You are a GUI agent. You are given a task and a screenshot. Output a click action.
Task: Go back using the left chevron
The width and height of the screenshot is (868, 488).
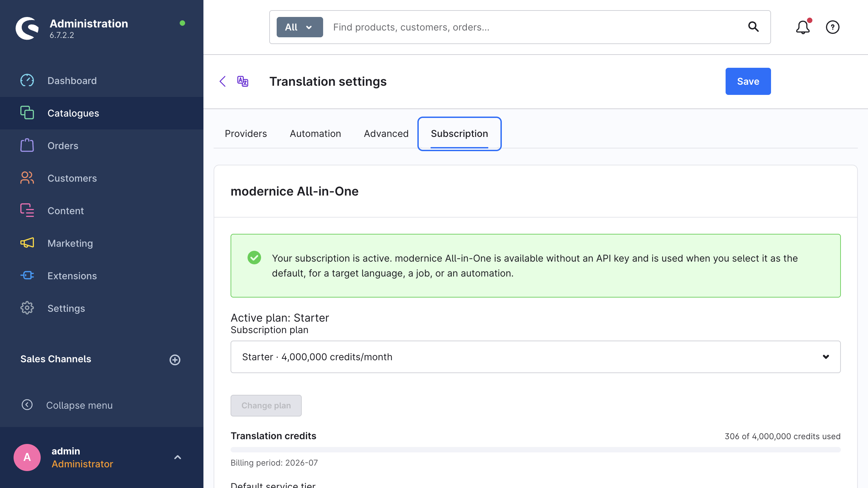point(223,81)
